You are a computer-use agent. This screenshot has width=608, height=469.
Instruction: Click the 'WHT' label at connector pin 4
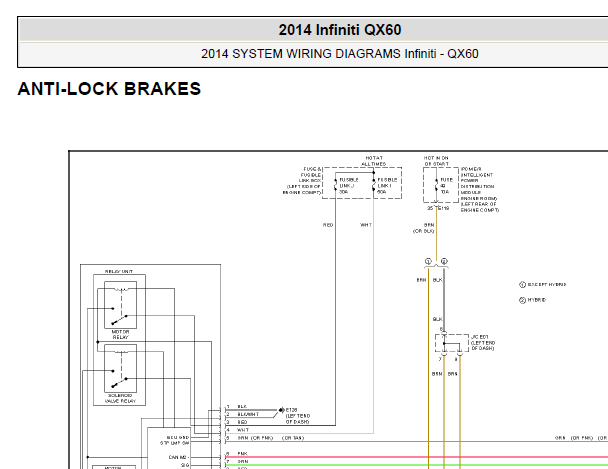(243, 430)
